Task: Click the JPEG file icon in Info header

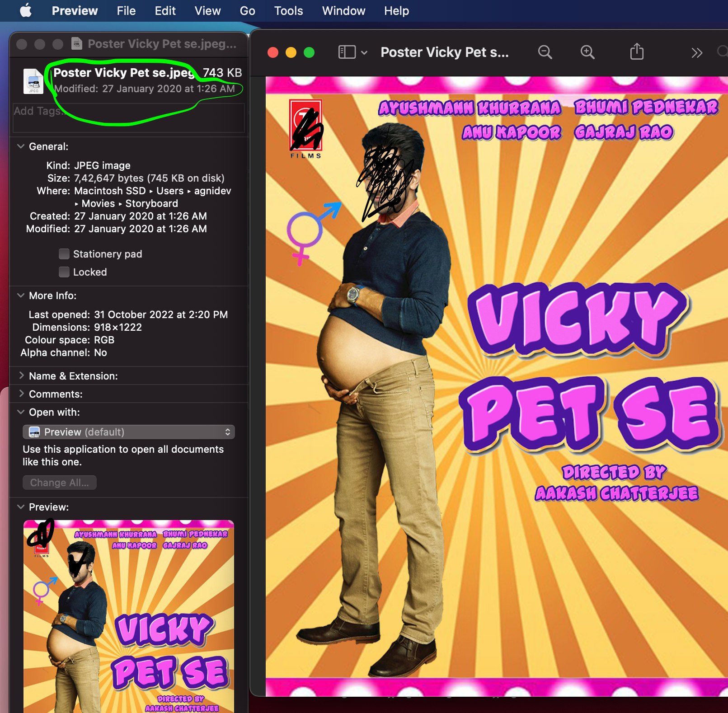Action: click(33, 81)
